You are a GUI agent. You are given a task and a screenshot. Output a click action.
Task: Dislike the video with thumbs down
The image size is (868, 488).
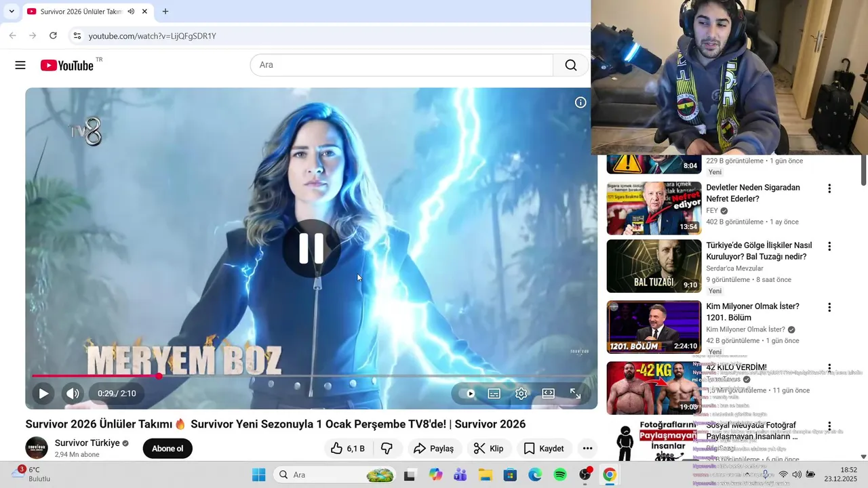coord(387,448)
